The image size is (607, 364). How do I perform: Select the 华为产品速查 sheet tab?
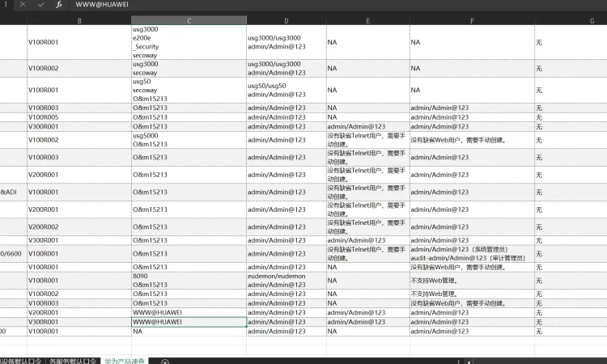(x=125, y=361)
